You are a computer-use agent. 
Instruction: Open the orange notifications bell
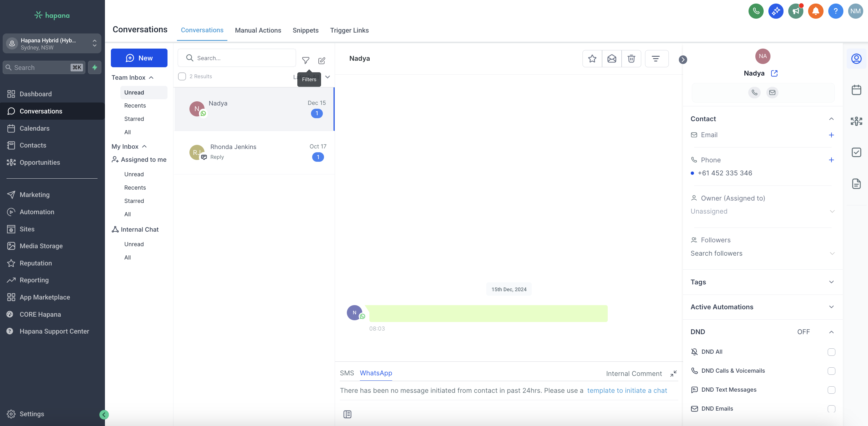point(815,11)
